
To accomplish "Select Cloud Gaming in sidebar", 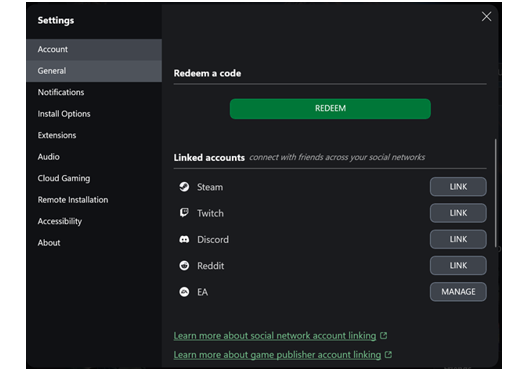I will click(x=94, y=178).
